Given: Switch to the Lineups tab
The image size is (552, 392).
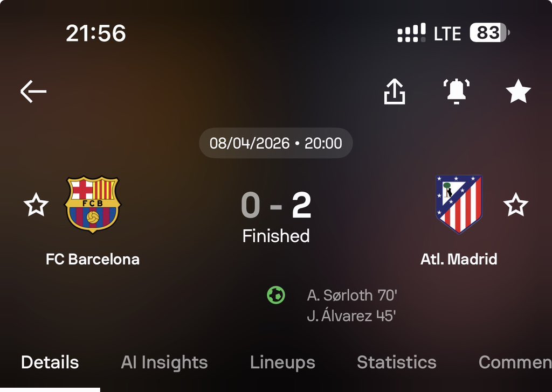Looking at the screenshot, I should 282,362.
